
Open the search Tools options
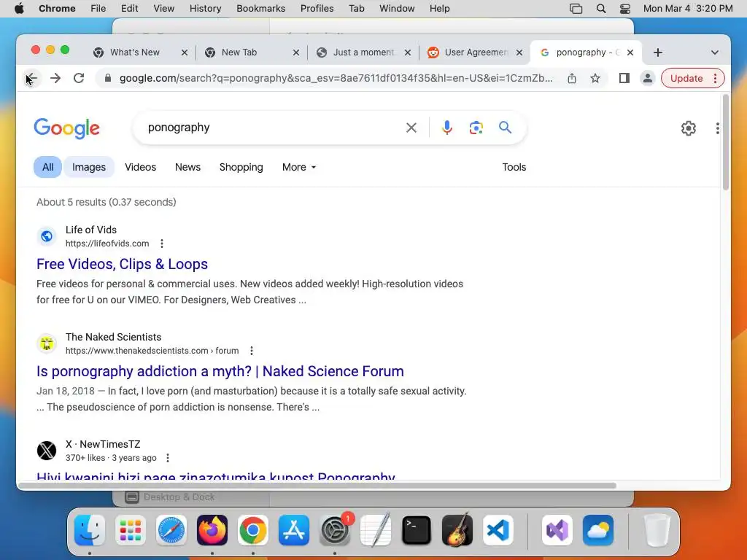(514, 167)
